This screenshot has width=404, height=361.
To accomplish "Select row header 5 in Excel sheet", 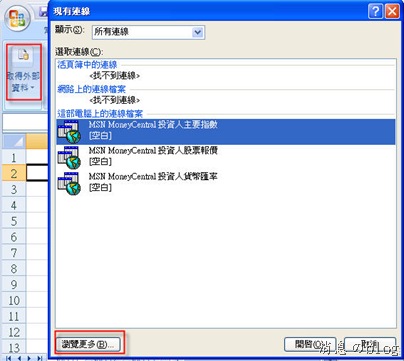I will click(x=14, y=221).
